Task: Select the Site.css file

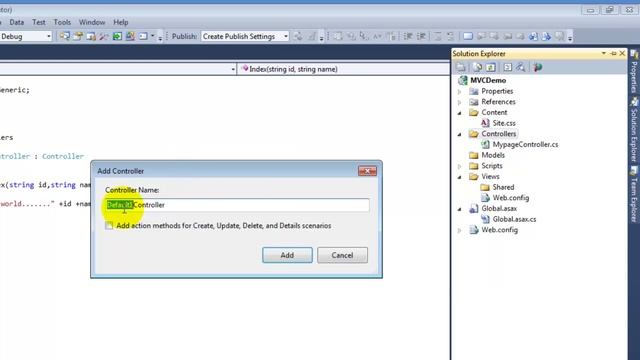Action: [x=504, y=123]
